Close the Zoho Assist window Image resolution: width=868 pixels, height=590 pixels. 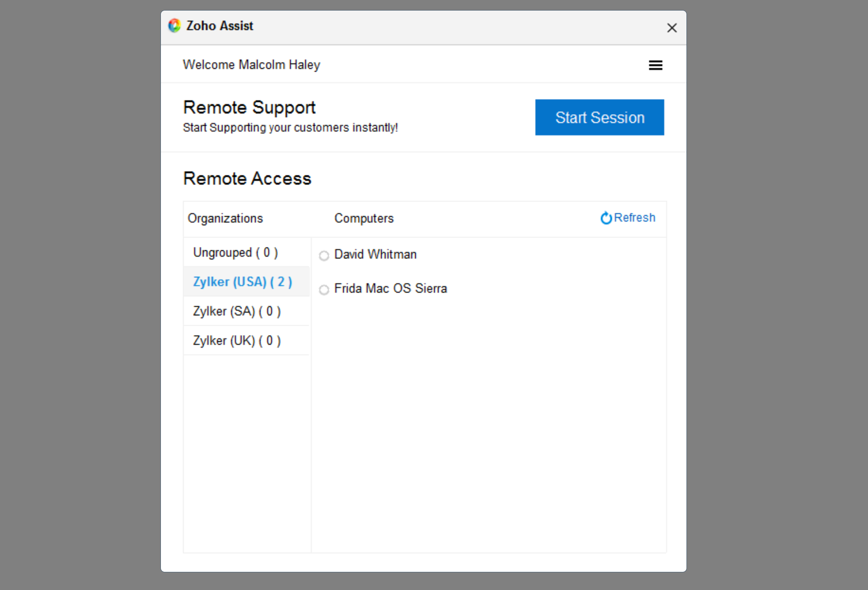click(672, 28)
